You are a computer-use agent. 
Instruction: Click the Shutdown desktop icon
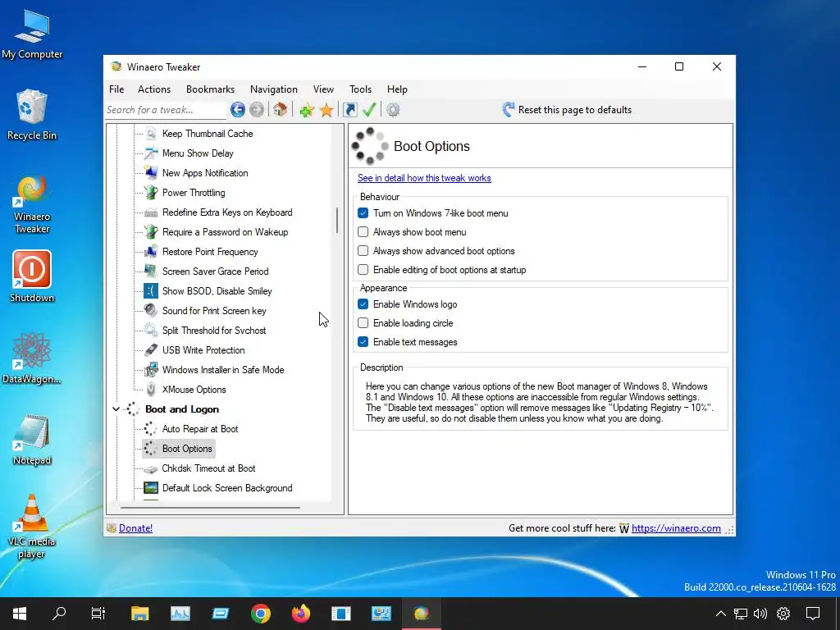(32, 276)
